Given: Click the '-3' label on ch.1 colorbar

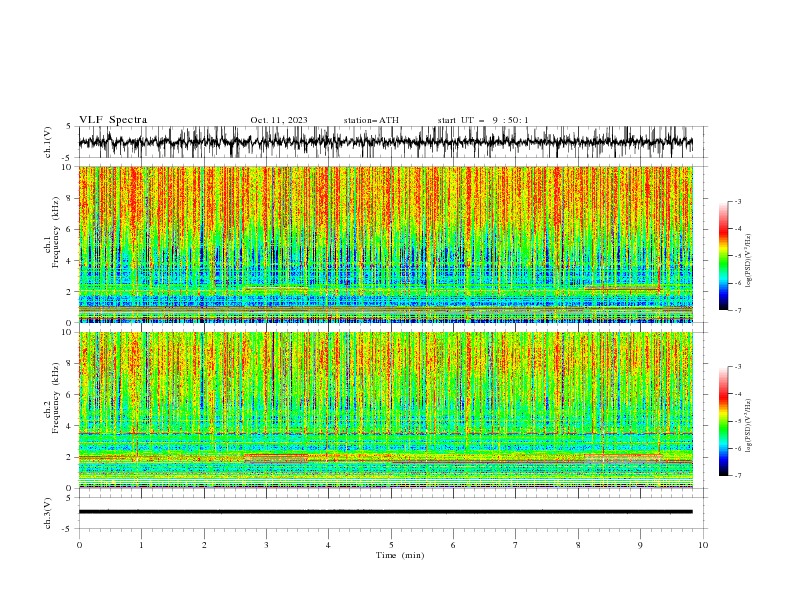Looking at the screenshot, I should [x=737, y=201].
